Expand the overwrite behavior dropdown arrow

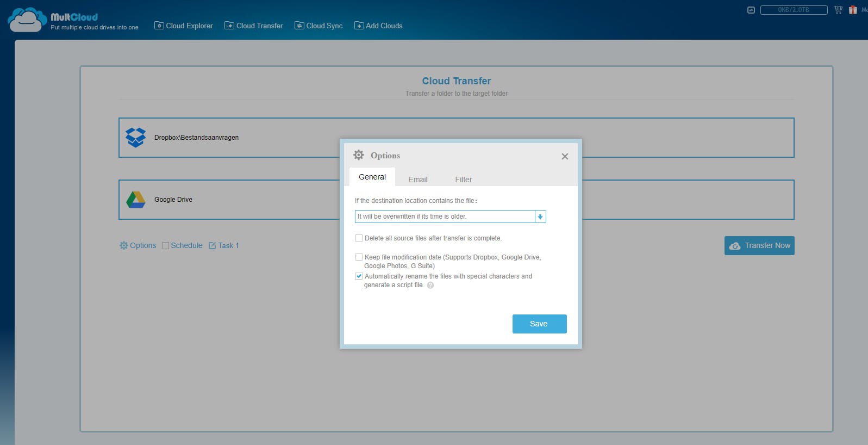coord(540,217)
